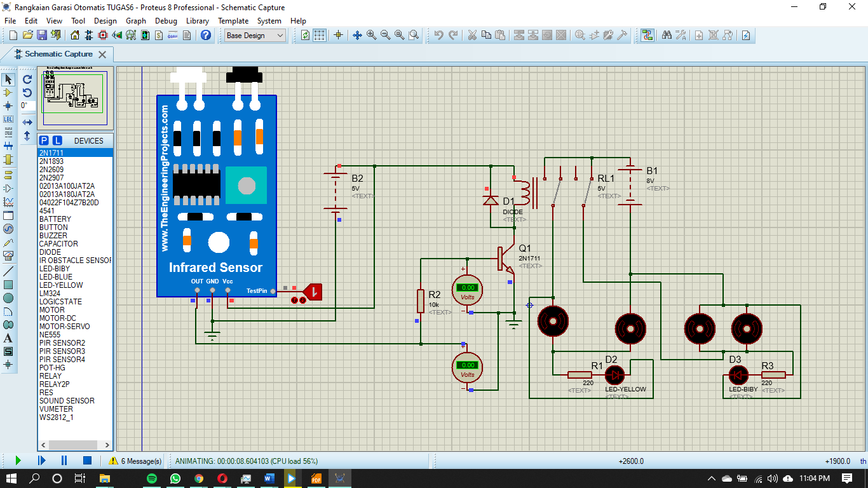Click the P pick devices button

point(44,140)
